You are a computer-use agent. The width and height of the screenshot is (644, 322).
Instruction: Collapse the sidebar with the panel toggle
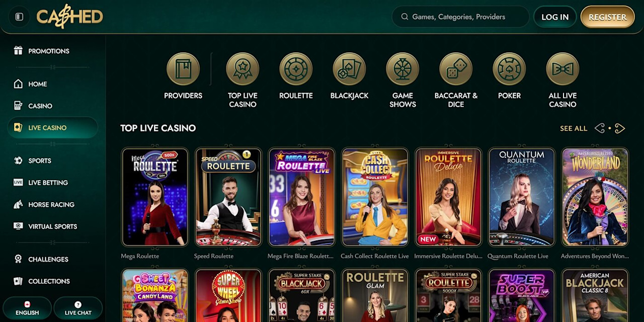pos(19,17)
